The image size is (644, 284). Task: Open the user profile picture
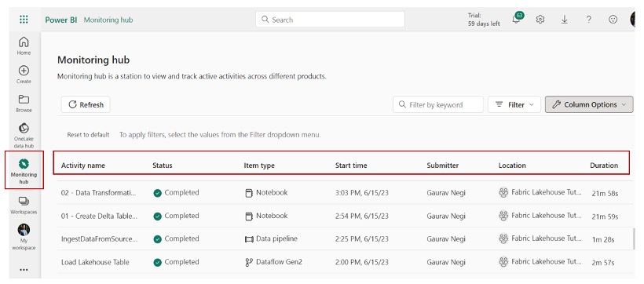click(x=632, y=20)
